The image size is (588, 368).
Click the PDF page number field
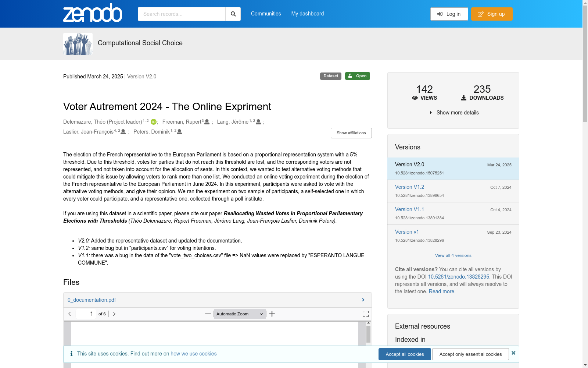coord(86,314)
